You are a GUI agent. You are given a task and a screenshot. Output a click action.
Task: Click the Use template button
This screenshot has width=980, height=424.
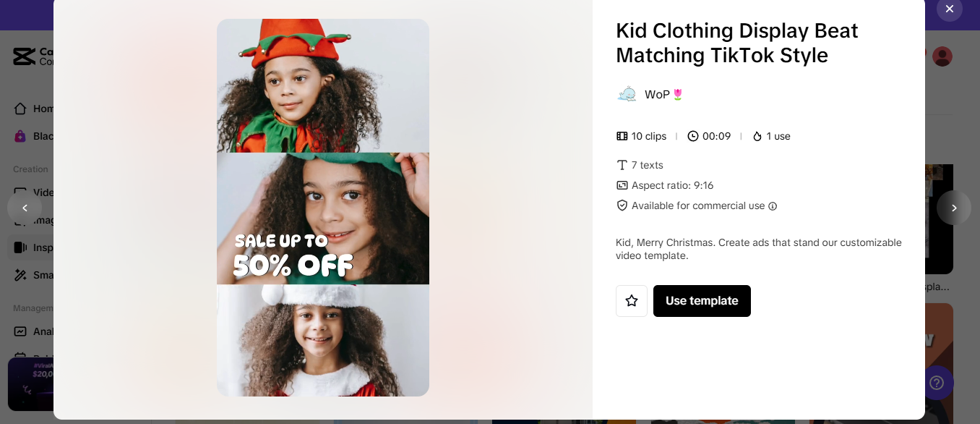(x=702, y=301)
